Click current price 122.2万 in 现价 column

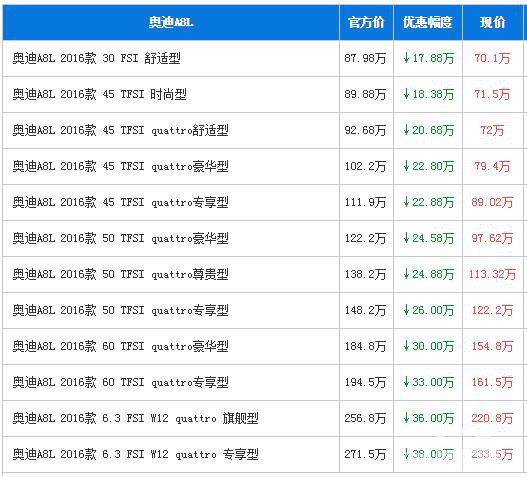click(492, 310)
